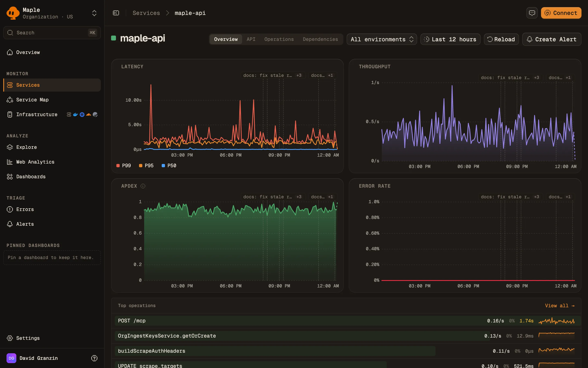
Task: Open Explore page
Action: pyautogui.click(x=52, y=147)
